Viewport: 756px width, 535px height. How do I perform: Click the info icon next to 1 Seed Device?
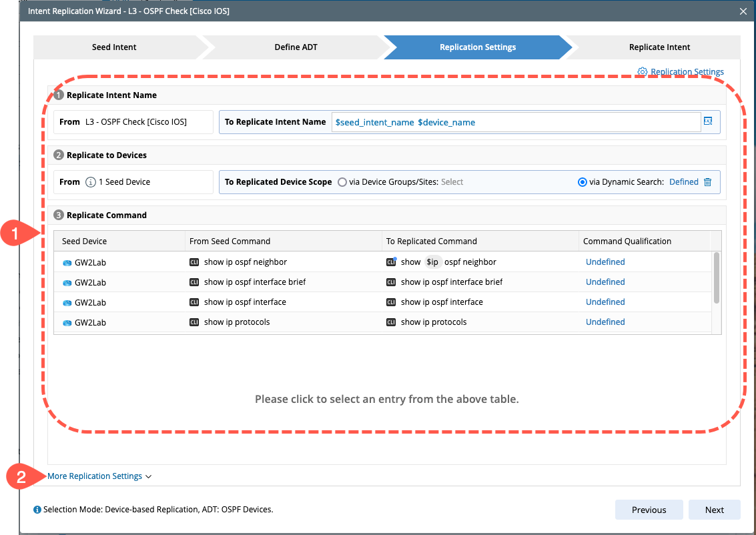click(91, 182)
